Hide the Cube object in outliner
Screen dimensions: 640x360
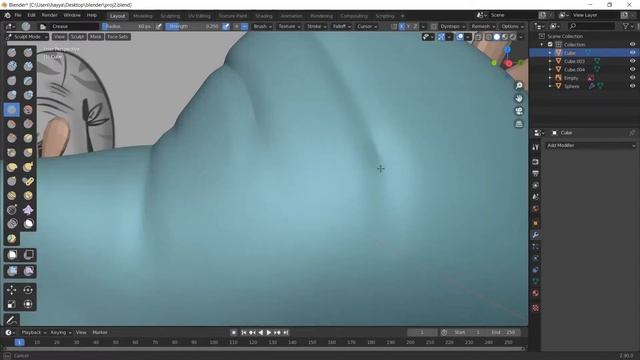[x=632, y=53]
